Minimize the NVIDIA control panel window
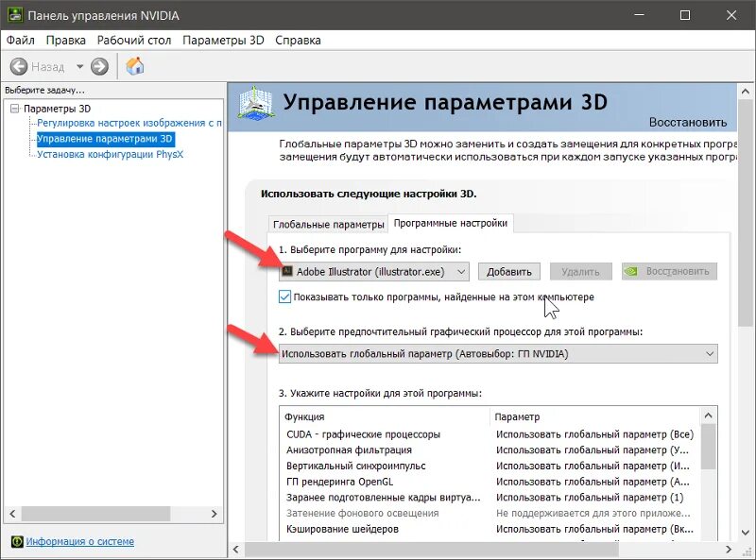Viewport: 756px width, 560px height. 640,15
